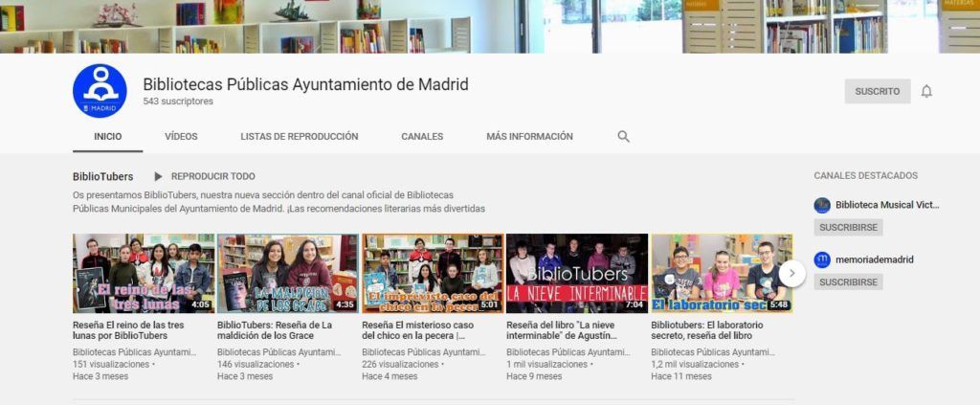The image size is (980, 405).
Task: Click the 226 visualizaciones text
Action: (400, 365)
